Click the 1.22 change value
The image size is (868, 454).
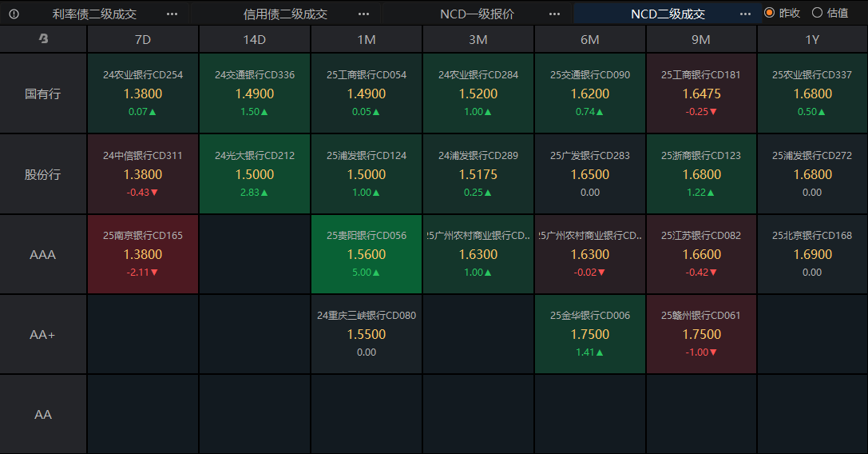701,193
